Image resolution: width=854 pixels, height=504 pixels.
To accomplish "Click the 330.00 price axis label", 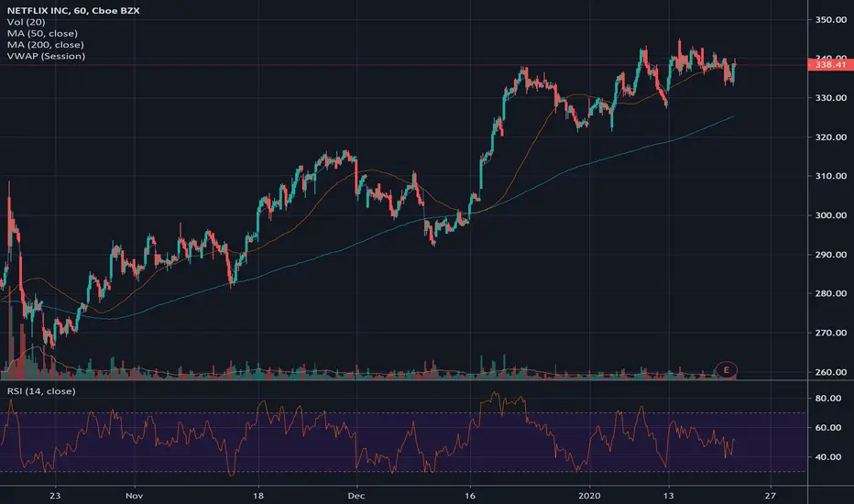I will [x=830, y=98].
